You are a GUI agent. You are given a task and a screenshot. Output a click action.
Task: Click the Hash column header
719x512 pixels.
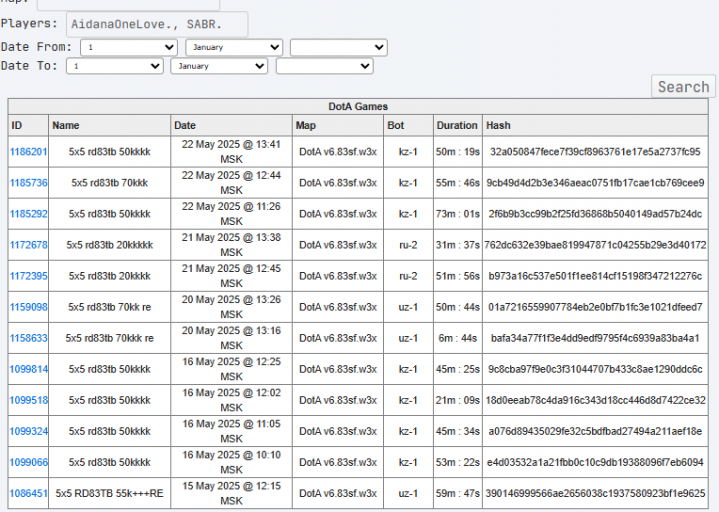click(595, 126)
